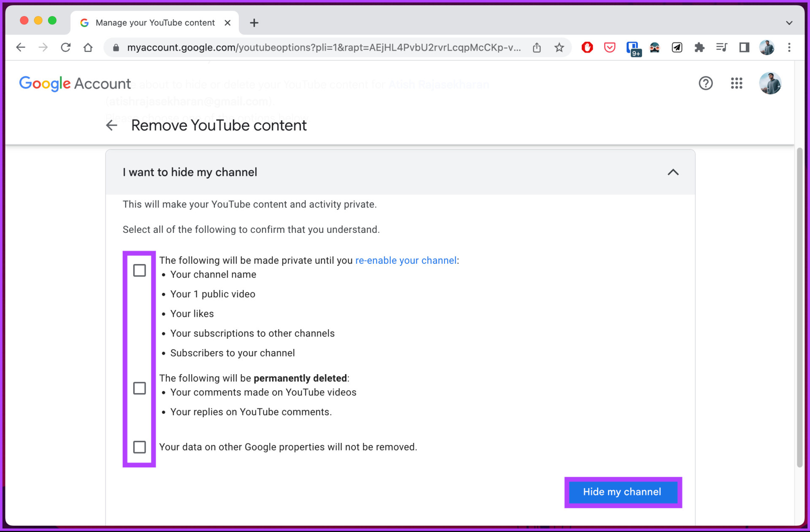
Task: Select the Manage your YouTube content tab
Action: [154, 23]
